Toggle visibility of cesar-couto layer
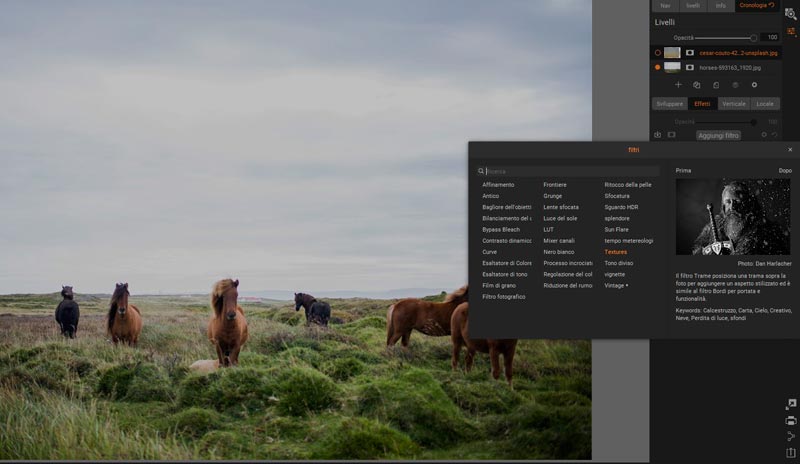This screenshot has width=800, height=464. [x=657, y=52]
